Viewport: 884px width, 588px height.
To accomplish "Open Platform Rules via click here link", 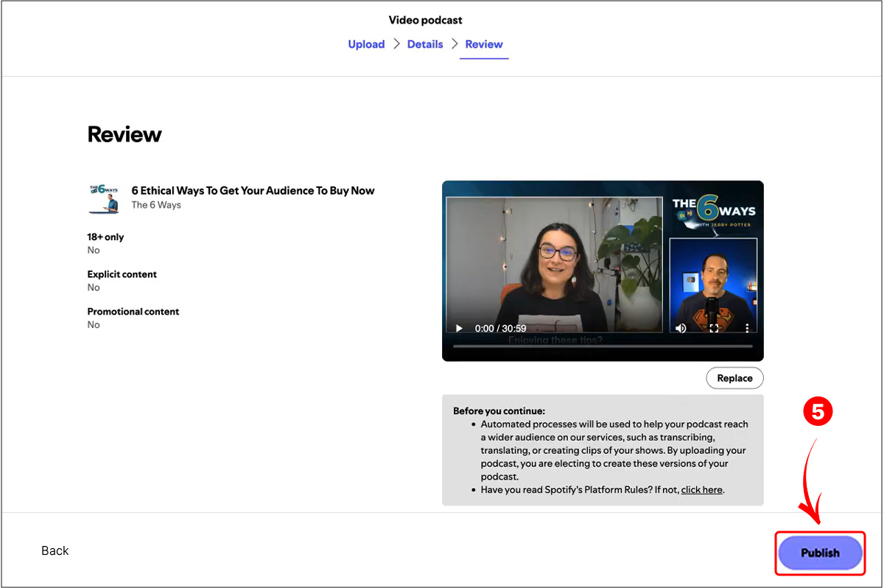I will [x=701, y=489].
